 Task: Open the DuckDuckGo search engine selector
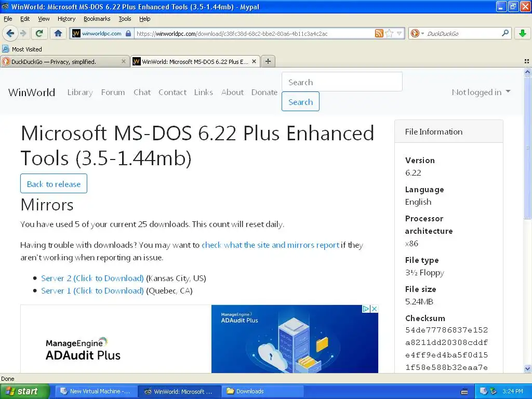[x=417, y=33]
